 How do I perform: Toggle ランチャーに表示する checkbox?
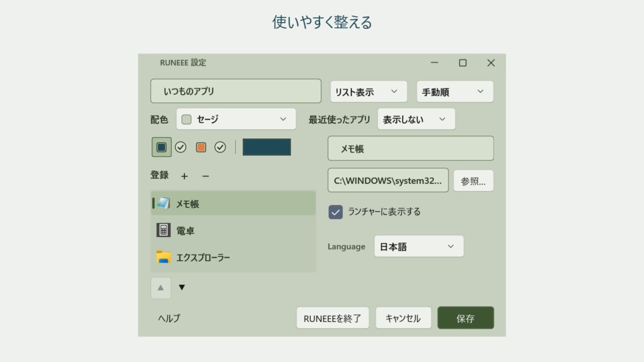[336, 212]
